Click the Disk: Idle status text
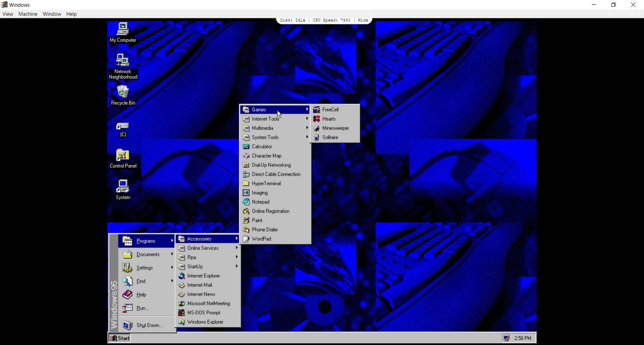This screenshot has height=345, width=644. click(292, 20)
